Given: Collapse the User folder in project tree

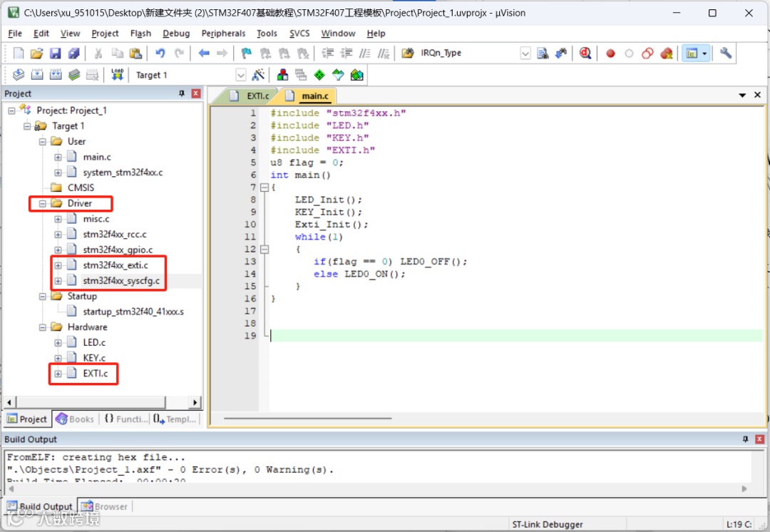Looking at the screenshot, I should click(x=42, y=142).
